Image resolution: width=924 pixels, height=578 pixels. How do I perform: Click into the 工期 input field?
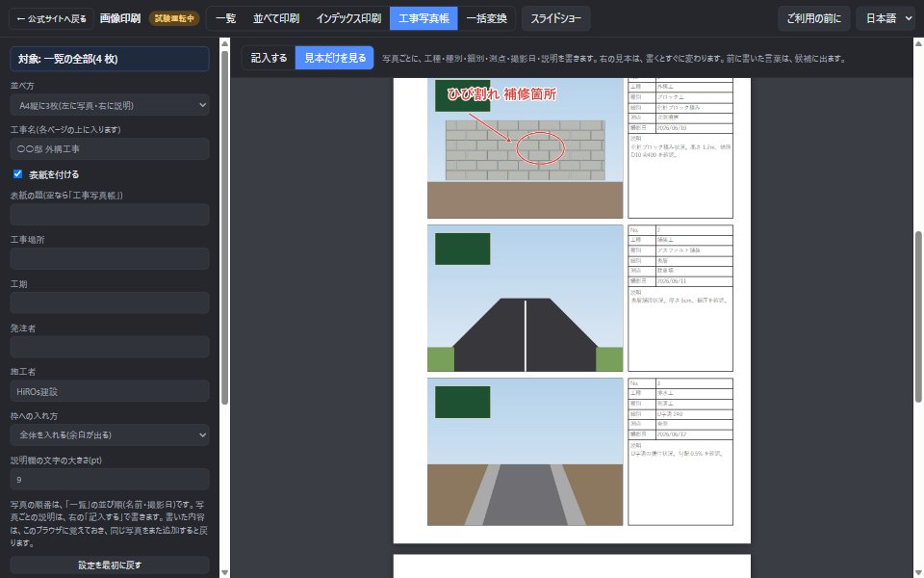tap(110, 303)
